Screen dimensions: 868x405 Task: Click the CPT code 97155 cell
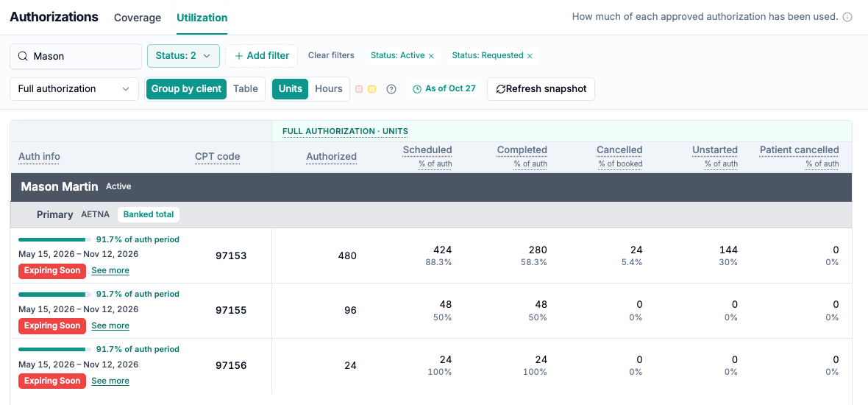tap(231, 311)
